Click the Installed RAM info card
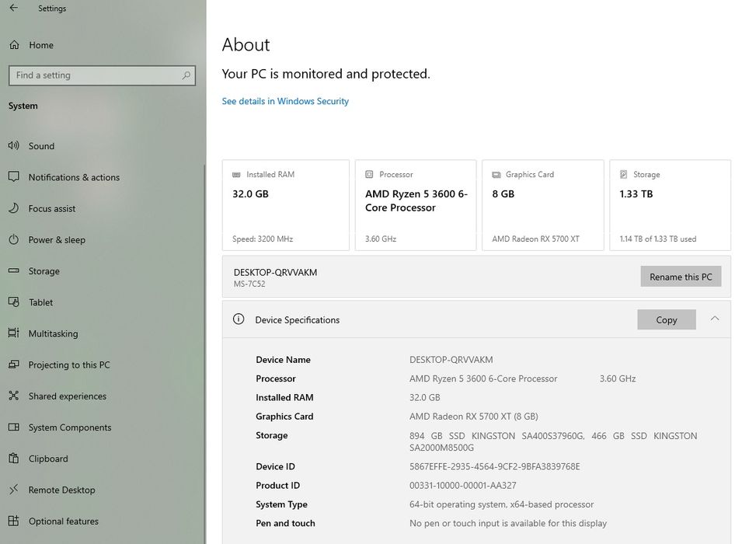This screenshot has width=756, height=544. [x=285, y=205]
